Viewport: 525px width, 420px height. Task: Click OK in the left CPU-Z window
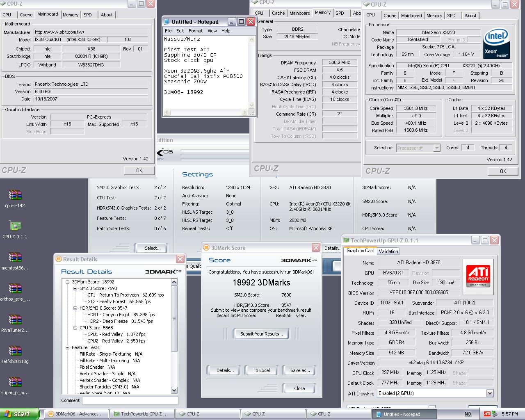139,171
